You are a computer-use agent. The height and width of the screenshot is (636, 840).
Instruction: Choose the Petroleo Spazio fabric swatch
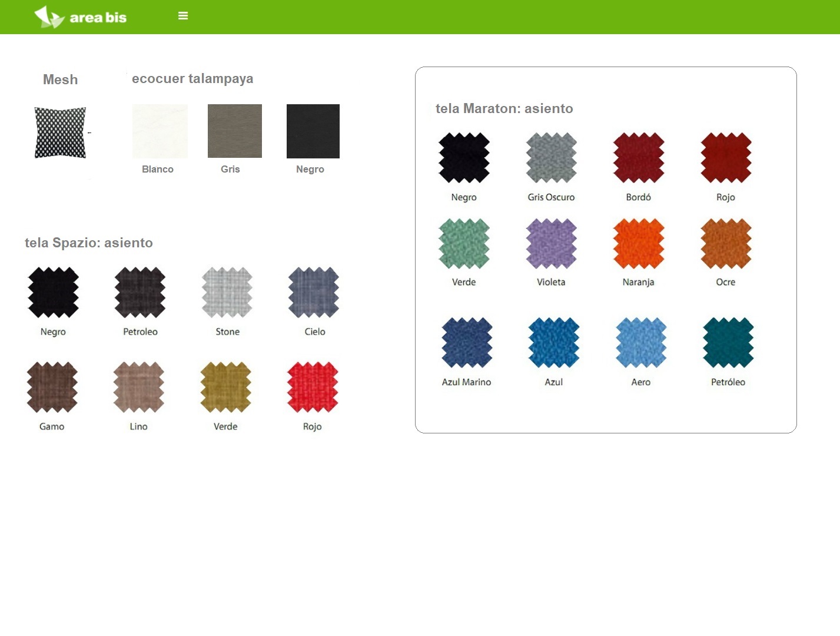point(140,293)
